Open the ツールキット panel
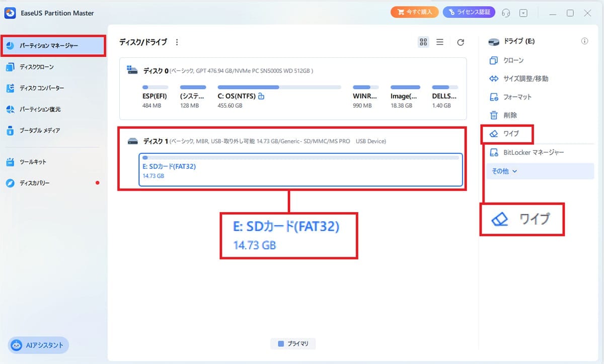The width and height of the screenshot is (604, 364). [39, 162]
